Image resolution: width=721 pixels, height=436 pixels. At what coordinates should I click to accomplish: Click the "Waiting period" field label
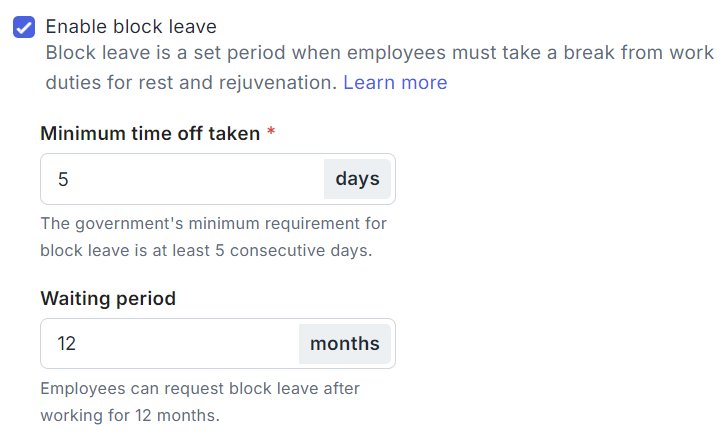click(x=108, y=298)
